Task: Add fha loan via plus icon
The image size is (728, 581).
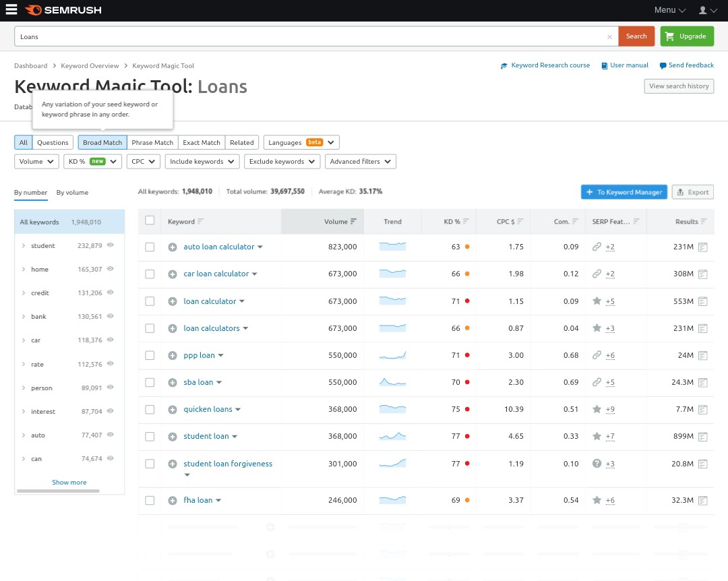Action: [x=173, y=501]
